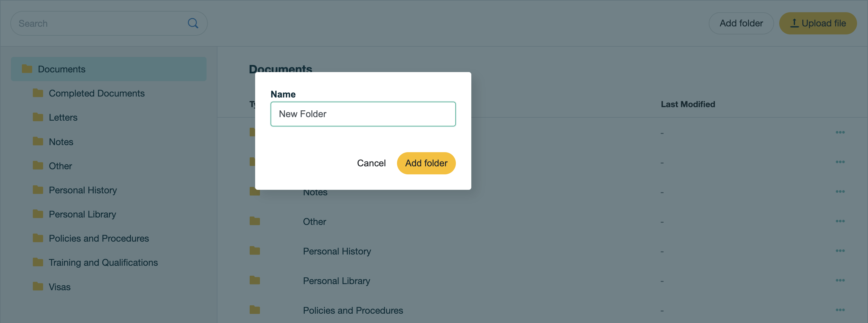The width and height of the screenshot is (868, 323).
Task: Click the upload arrow icon in Upload file
Action: tap(794, 23)
